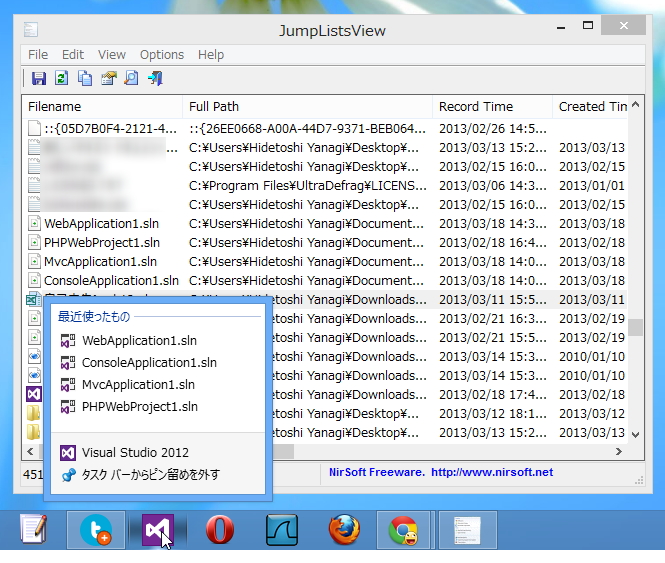Click the Refresh toolbar icon

[x=61, y=78]
